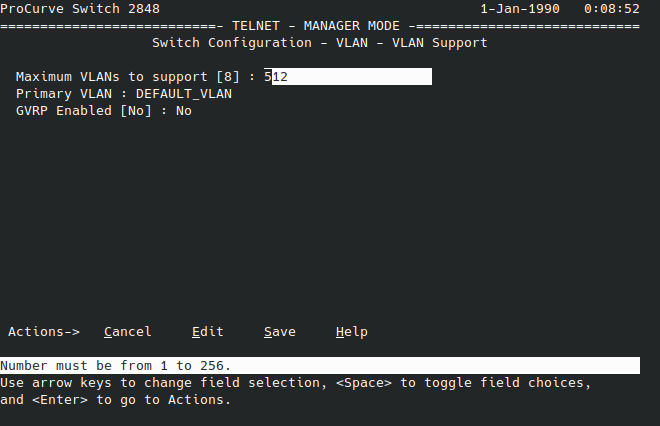Image resolution: width=660 pixels, height=426 pixels.
Task: Choose the Edit action
Action: (208, 332)
